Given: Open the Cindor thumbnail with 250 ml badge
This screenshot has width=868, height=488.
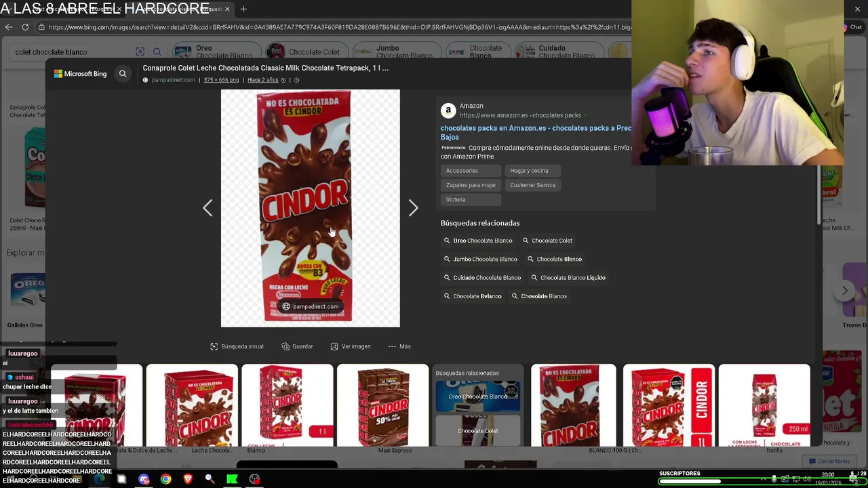Looking at the screenshot, I should coord(764,406).
